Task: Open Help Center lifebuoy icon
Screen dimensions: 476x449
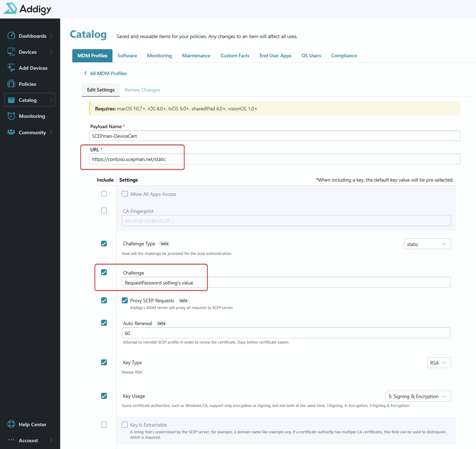Action: 11,424
